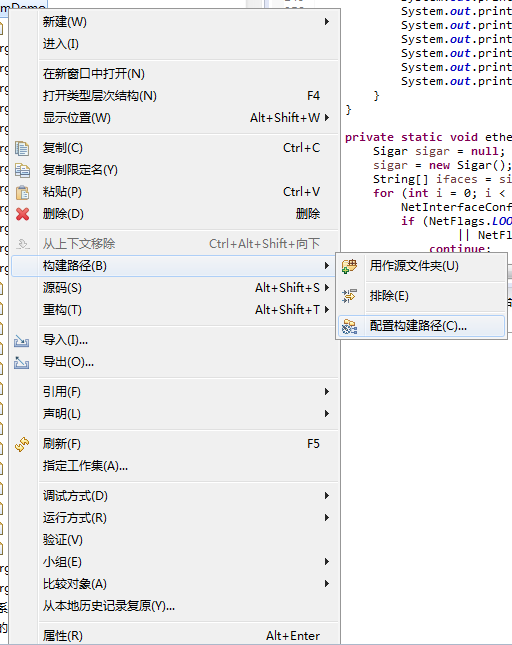Click the red X delete icon
This screenshot has height=645, width=512.
click(x=22, y=214)
